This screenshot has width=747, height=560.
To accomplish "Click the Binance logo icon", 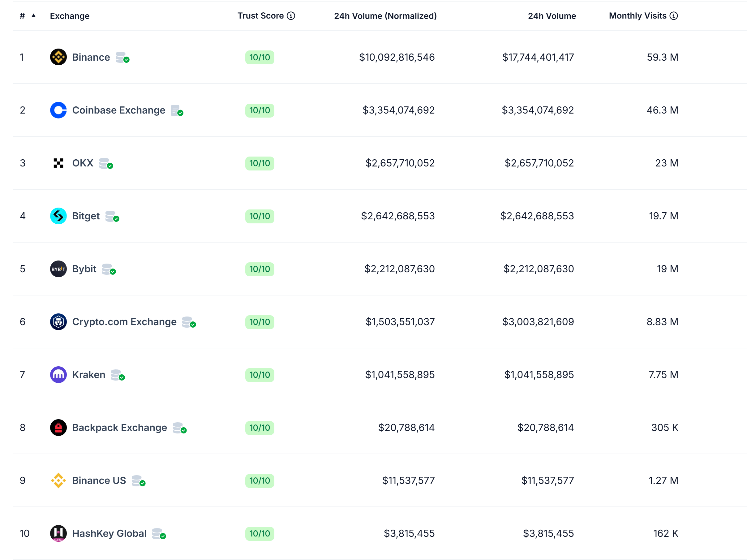I will click(58, 57).
